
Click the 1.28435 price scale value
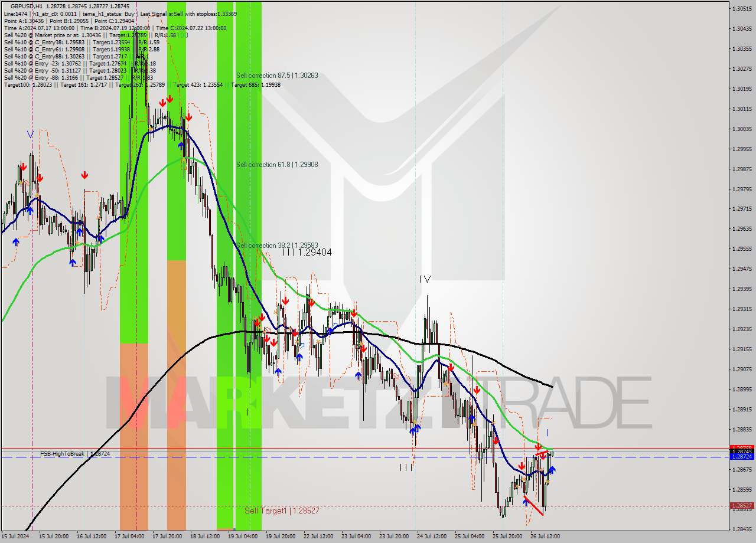pyautogui.click(x=741, y=529)
